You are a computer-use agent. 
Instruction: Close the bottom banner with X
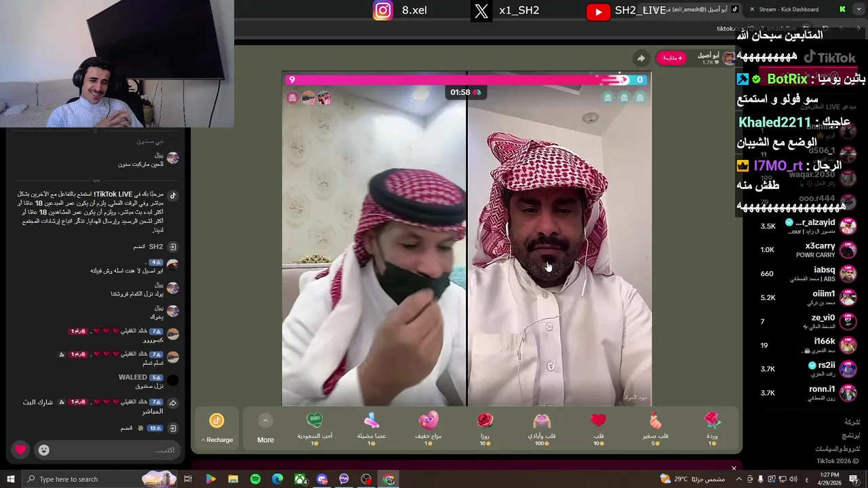pos(733,468)
